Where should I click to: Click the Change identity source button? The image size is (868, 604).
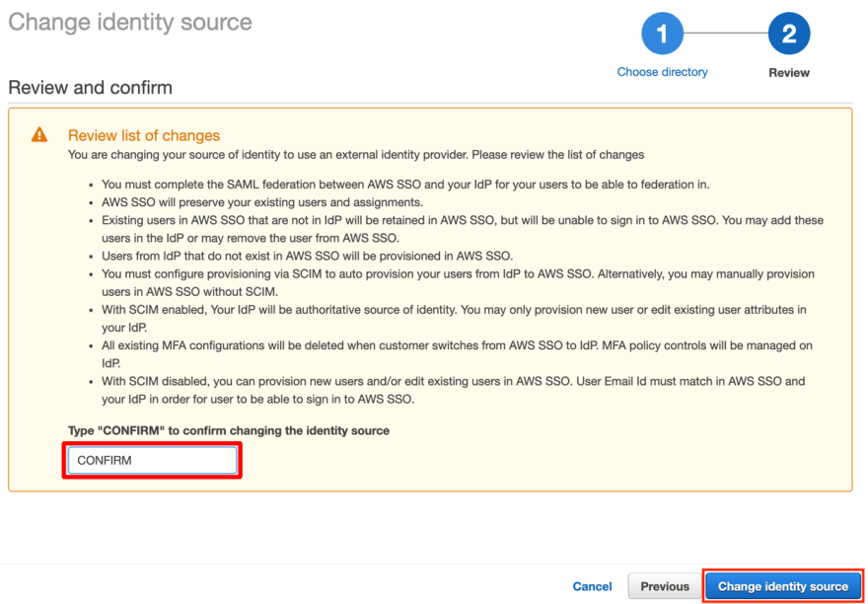[x=783, y=586]
